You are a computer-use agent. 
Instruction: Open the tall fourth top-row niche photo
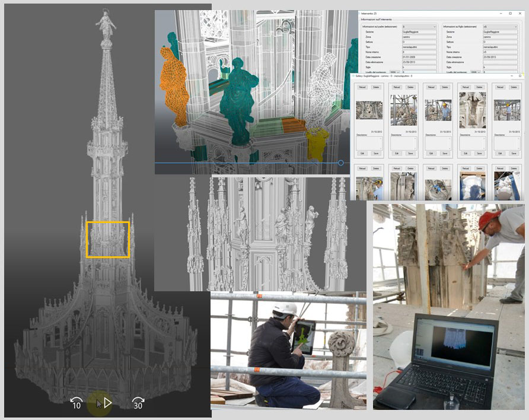pos(472,110)
